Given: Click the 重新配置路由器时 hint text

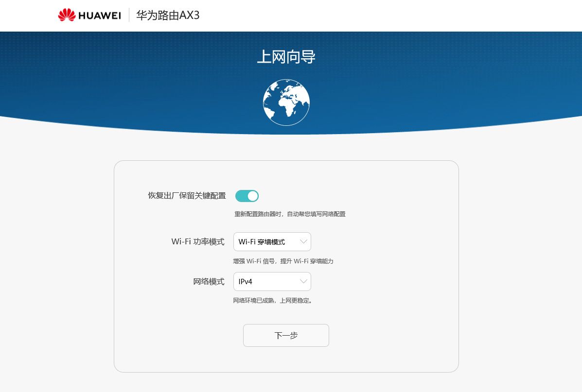Looking at the screenshot, I should [x=290, y=214].
